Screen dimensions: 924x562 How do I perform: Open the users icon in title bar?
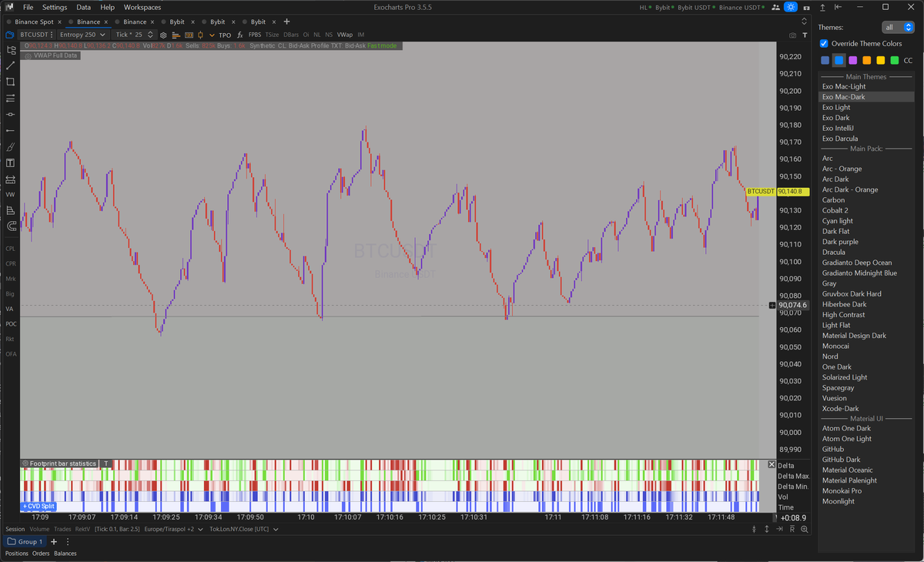coord(775,7)
